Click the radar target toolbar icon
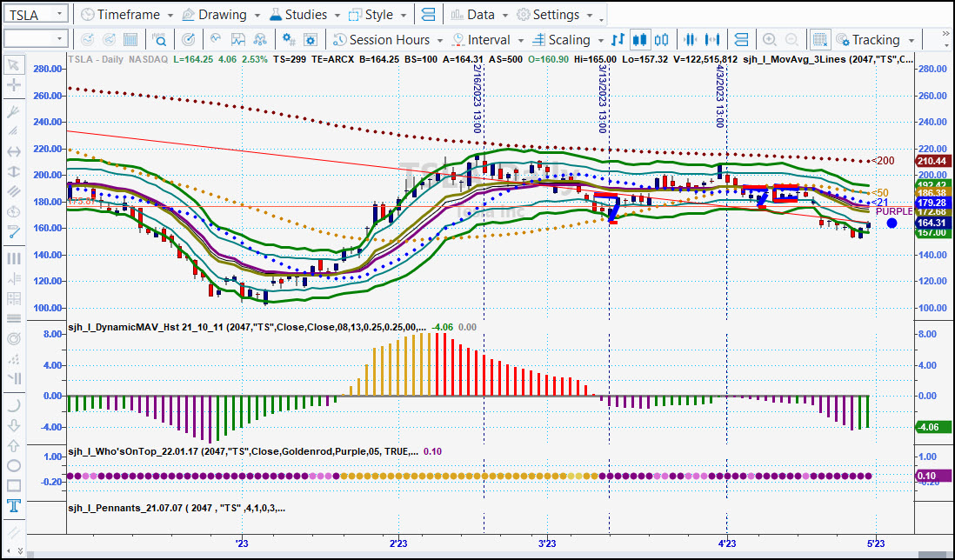 (188, 40)
